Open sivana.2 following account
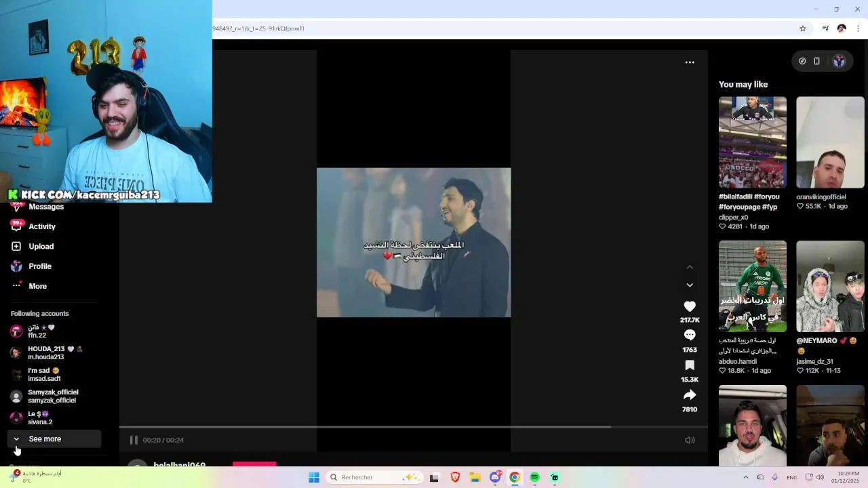The width and height of the screenshot is (868, 488). pyautogui.click(x=54, y=418)
